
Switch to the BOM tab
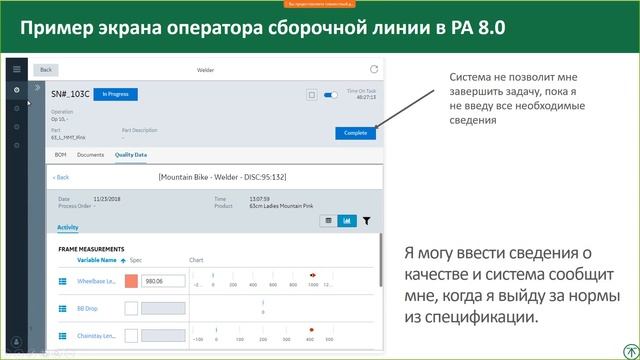60,155
